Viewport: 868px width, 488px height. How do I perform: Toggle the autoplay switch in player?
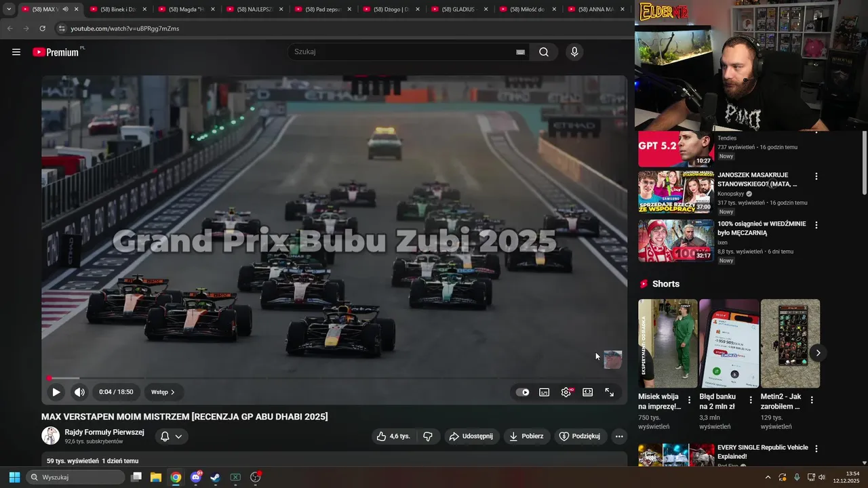pos(522,392)
